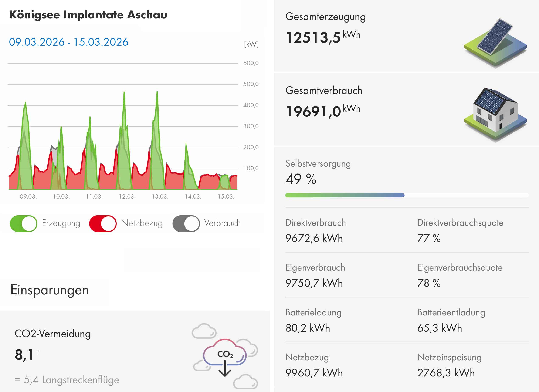Disable the red Netzbezug switch
The image size is (539, 392).
coord(103,223)
